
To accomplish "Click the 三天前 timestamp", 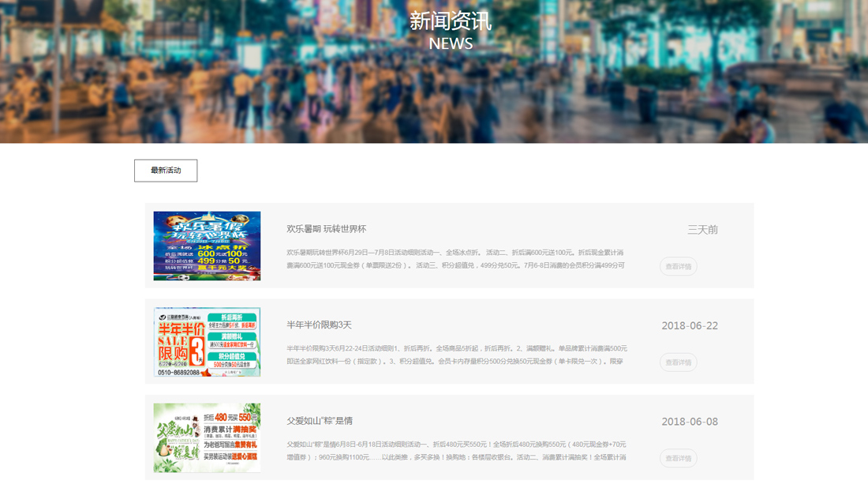I will pyautogui.click(x=702, y=230).
